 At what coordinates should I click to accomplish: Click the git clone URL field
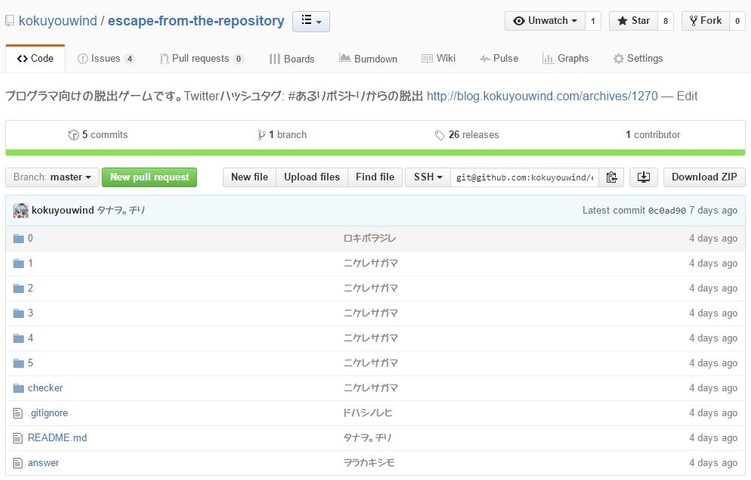click(x=524, y=177)
